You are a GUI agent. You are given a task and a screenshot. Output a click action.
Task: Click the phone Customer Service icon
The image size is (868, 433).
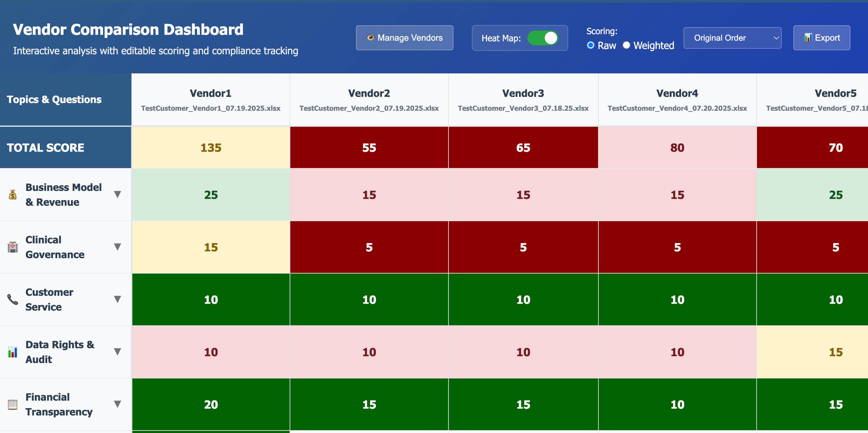click(13, 300)
